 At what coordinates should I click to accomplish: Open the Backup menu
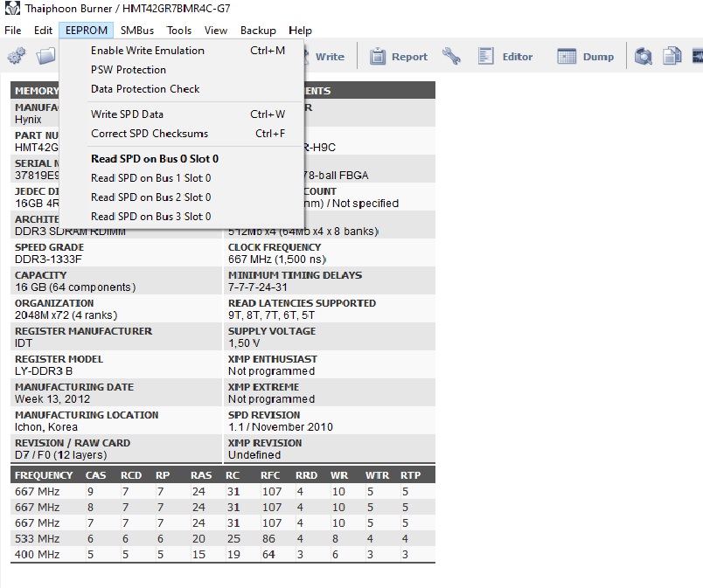click(x=258, y=31)
